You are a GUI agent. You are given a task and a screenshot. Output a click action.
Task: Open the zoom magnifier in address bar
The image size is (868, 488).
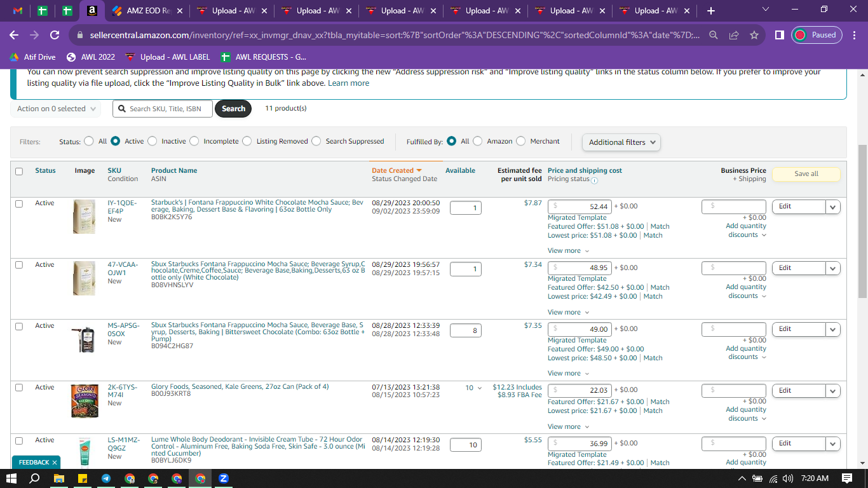(x=714, y=36)
